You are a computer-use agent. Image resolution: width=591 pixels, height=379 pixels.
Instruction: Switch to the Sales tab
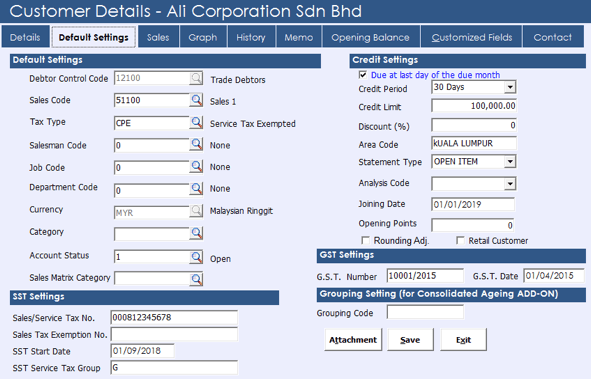coord(158,37)
